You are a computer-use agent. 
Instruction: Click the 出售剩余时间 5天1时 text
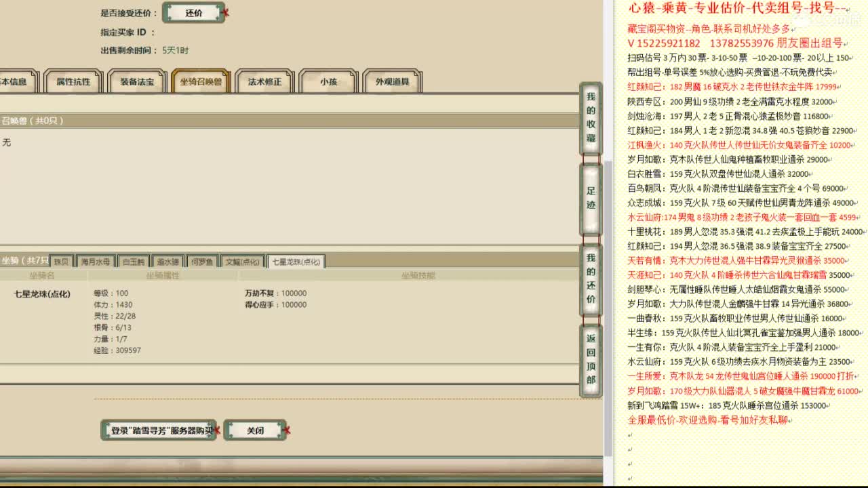coord(145,51)
